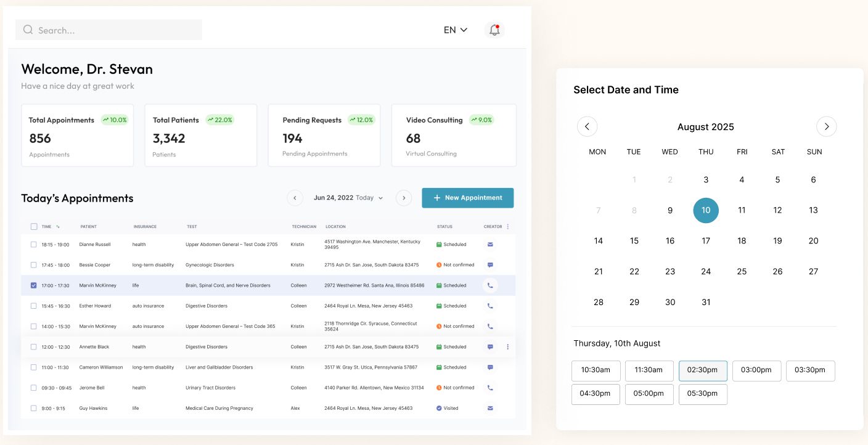Go to the previous month in the calendar
This screenshot has height=445, width=868.
pyautogui.click(x=587, y=126)
